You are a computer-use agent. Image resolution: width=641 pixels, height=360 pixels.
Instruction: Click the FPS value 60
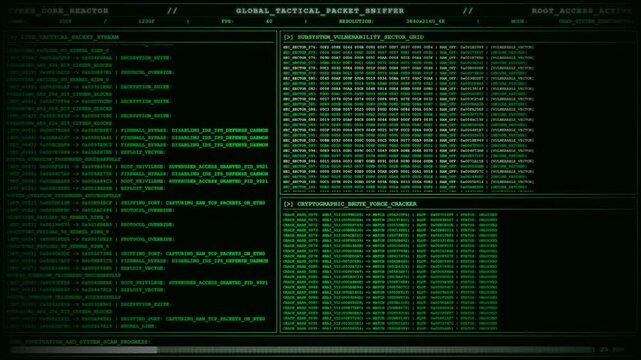click(x=269, y=21)
